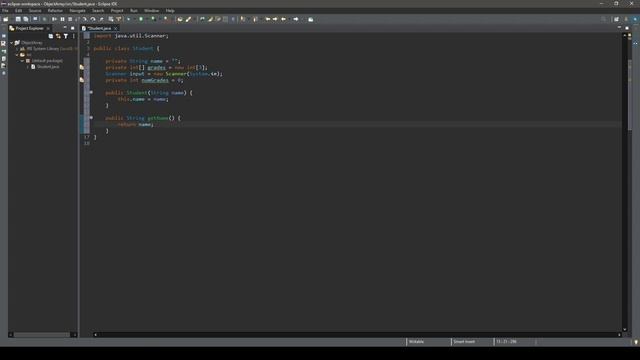Minimize the editor area
Viewport: 640px width, 360px height.
(x=619, y=28)
